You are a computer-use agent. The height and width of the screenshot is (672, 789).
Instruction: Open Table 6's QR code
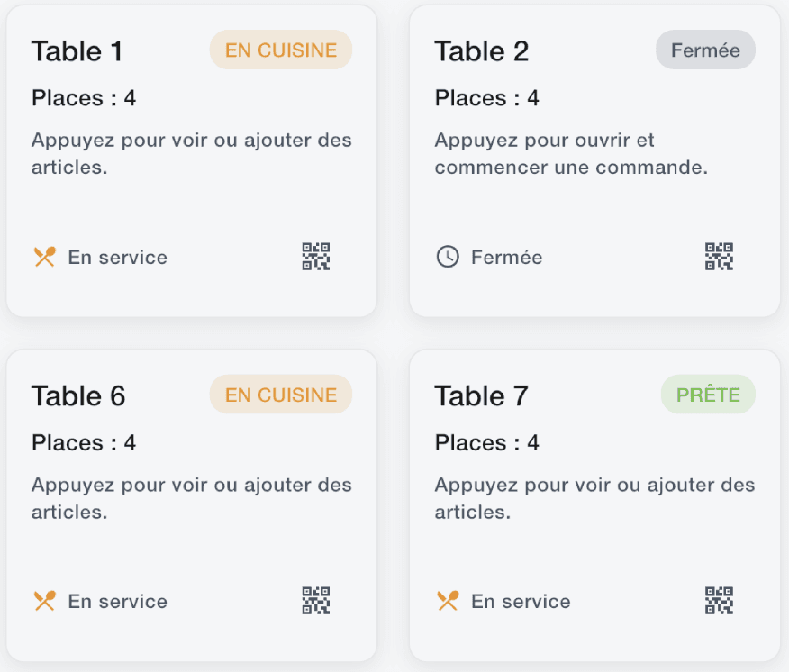tap(315, 600)
